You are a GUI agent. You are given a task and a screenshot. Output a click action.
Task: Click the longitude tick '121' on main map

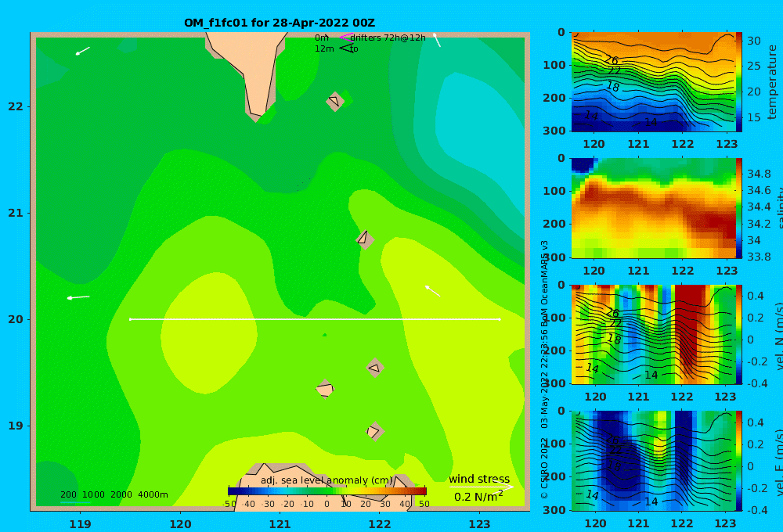280,524
